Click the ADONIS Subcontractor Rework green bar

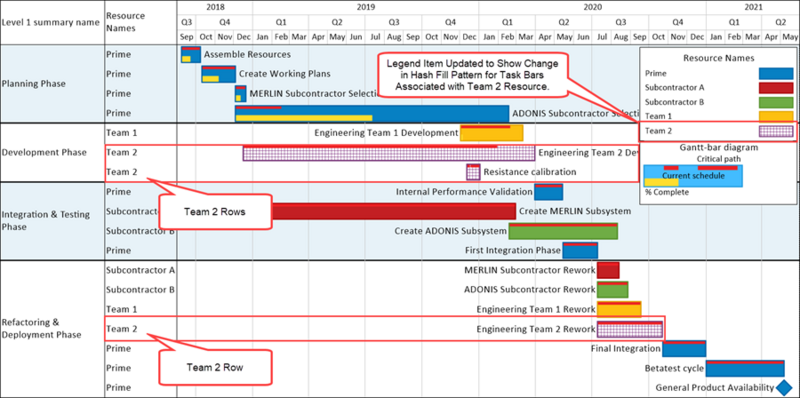pos(612,289)
